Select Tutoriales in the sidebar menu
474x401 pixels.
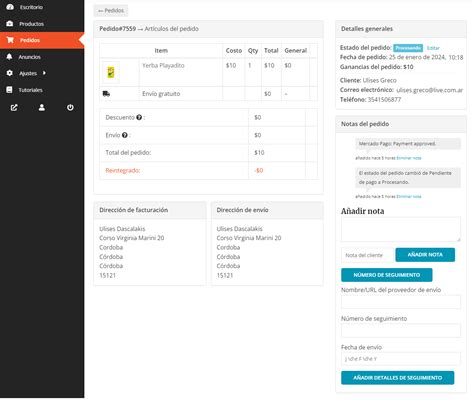click(x=30, y=90)
